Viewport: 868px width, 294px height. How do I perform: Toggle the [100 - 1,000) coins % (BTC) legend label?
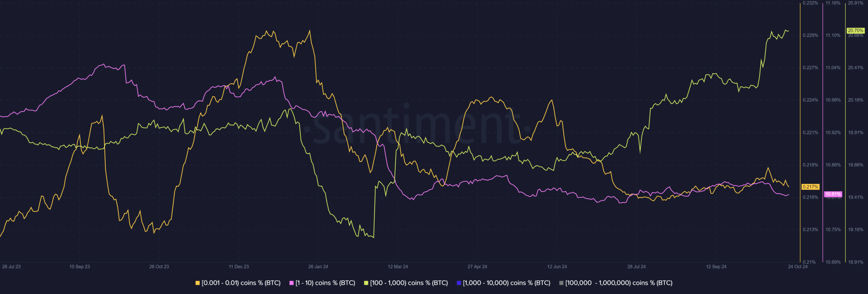tap(409, 283)
